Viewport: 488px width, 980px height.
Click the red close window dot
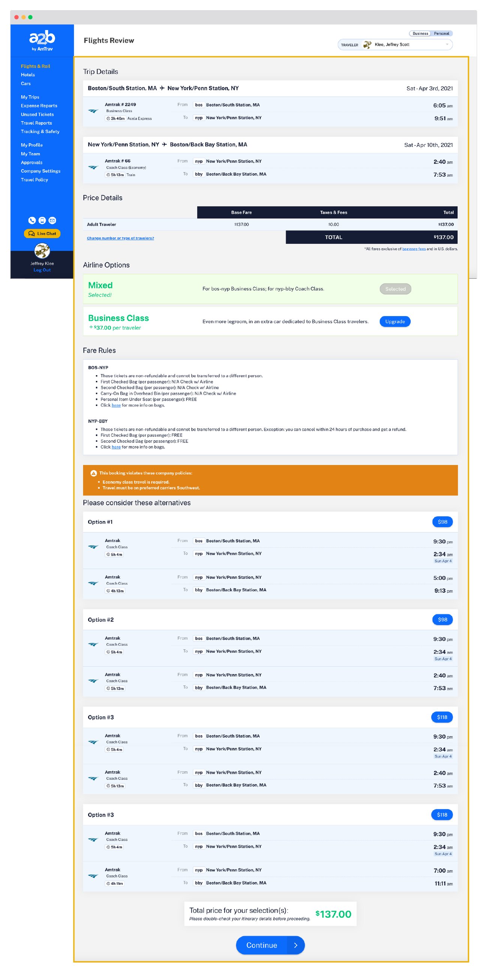(x=16, y=17)
